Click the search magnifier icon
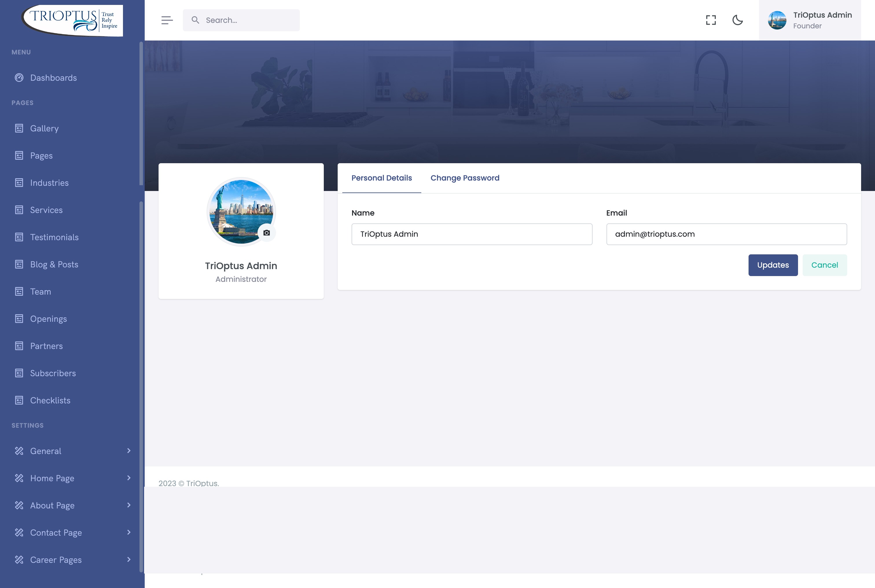This screenshot has width=875, height=588. tap(195, 20)
